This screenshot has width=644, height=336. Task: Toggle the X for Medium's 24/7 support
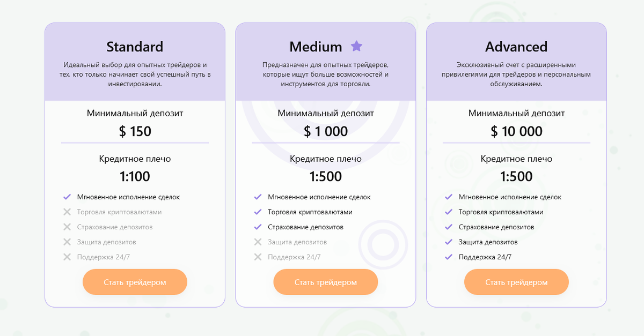258,257
